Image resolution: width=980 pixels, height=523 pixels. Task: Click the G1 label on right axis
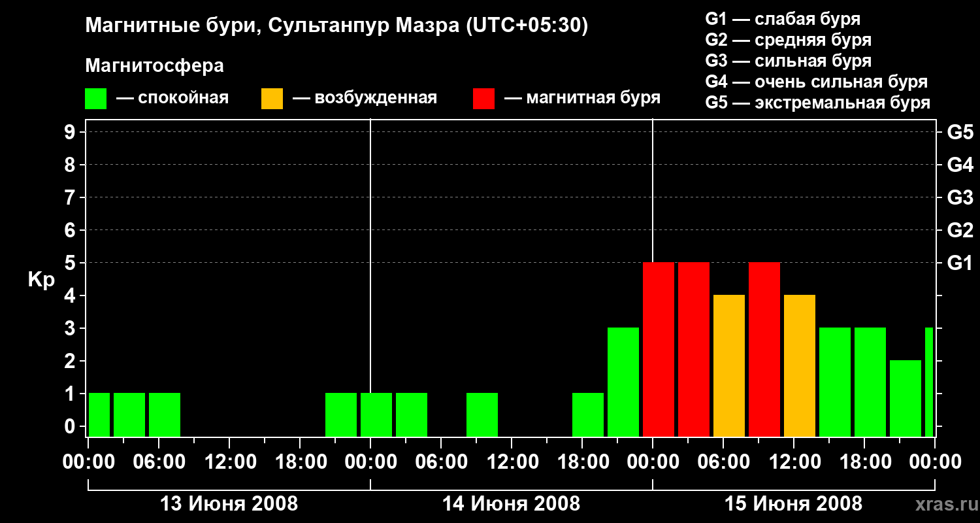tap(960, 263)
